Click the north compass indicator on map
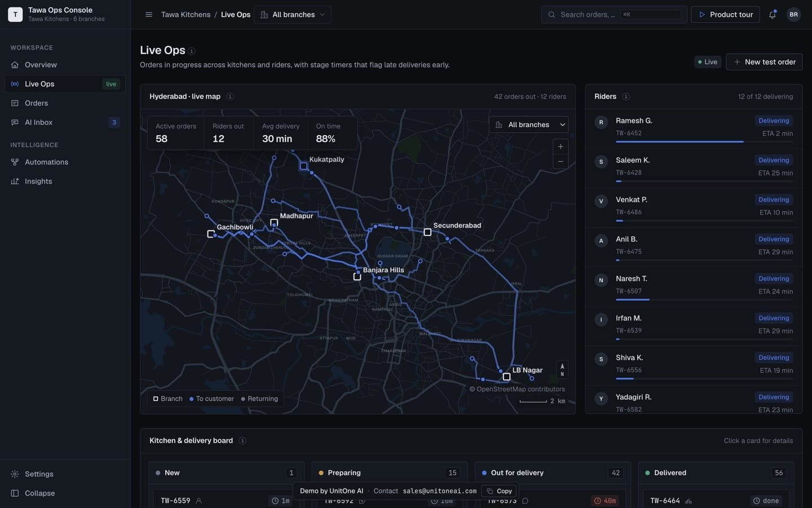The image size is (812, 508). coord(562,370)
